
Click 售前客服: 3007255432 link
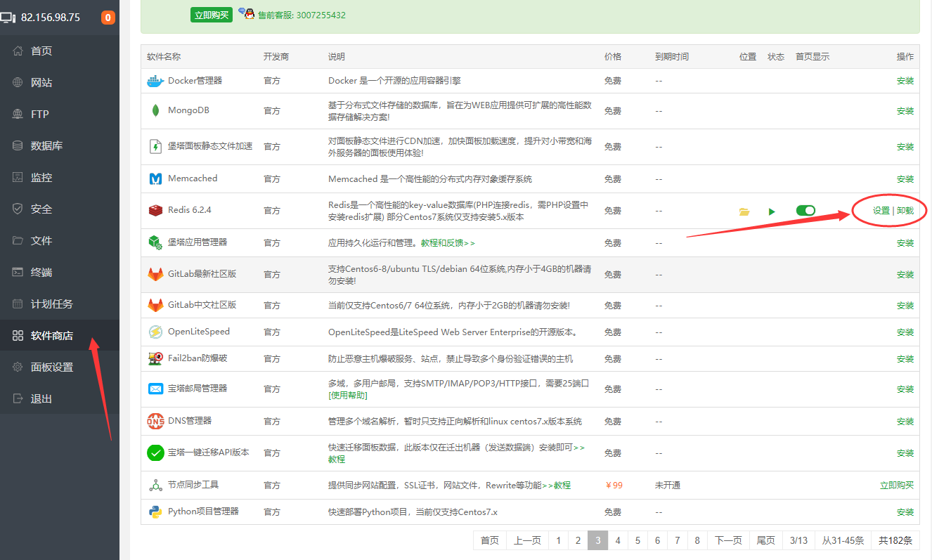pyautogui.click(x=301, y=15)
